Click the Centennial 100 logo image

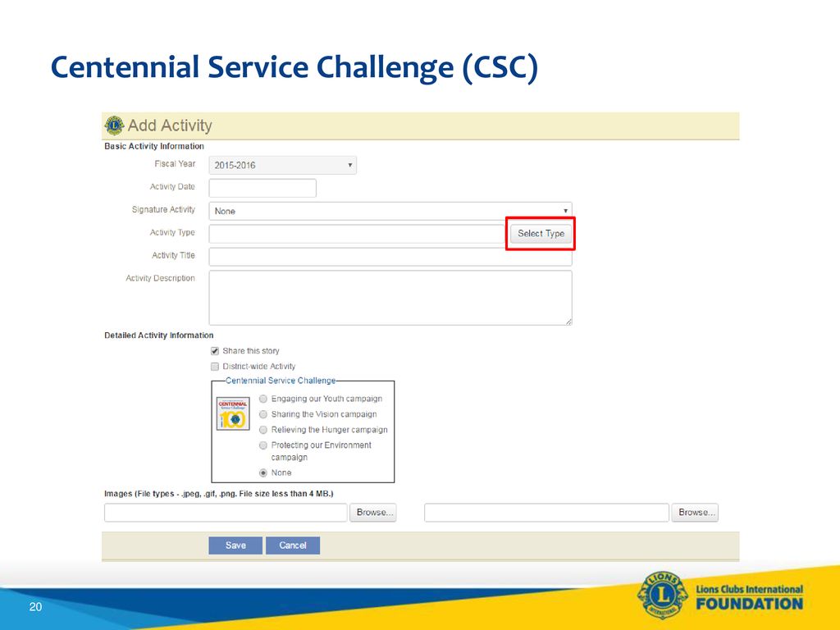[x=233, y=413]
